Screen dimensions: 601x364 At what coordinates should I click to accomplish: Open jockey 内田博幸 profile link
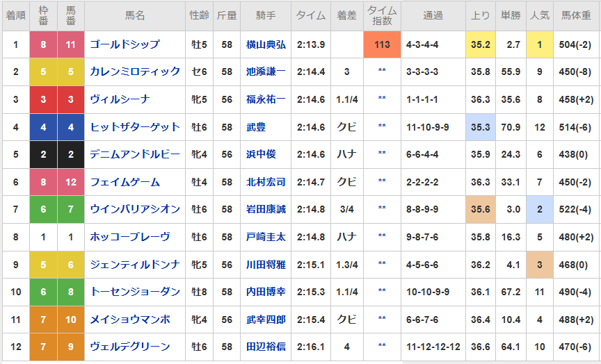(266, 292)
